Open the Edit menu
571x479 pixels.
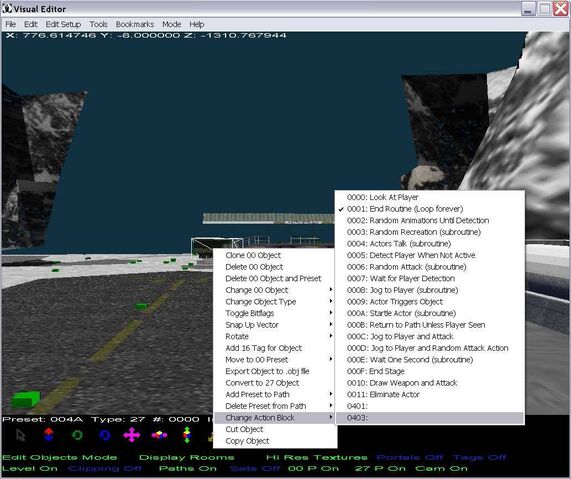pos(31,24)
